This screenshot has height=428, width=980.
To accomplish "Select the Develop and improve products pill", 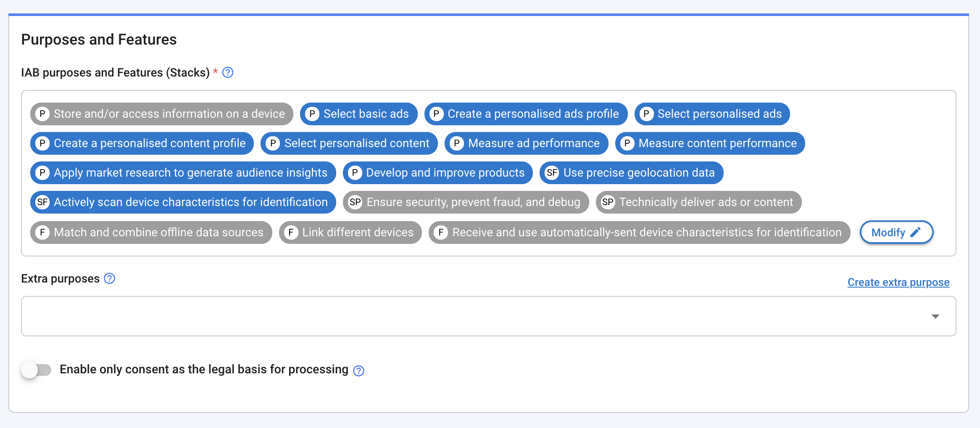I will click(x=437, y=172).
